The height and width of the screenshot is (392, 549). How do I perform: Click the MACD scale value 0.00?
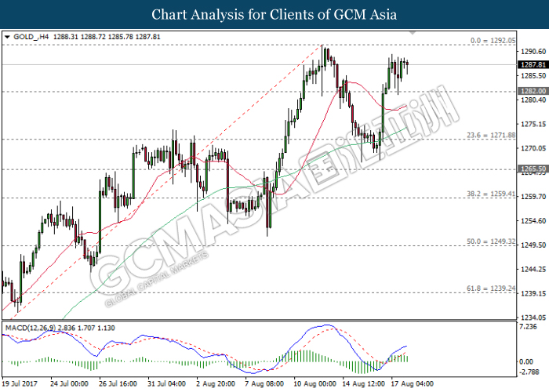click(x=526, y=361)
